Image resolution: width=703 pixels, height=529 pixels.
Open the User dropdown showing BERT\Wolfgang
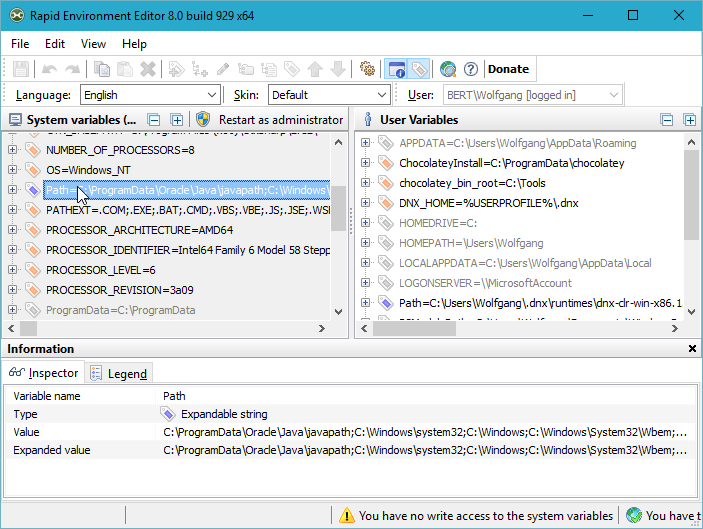(533, 95)
